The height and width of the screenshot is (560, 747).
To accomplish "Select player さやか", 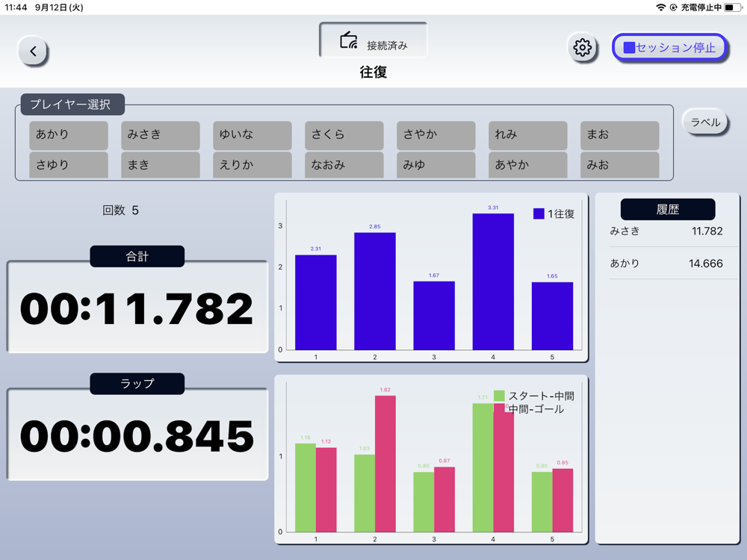I will pos(436,135).
